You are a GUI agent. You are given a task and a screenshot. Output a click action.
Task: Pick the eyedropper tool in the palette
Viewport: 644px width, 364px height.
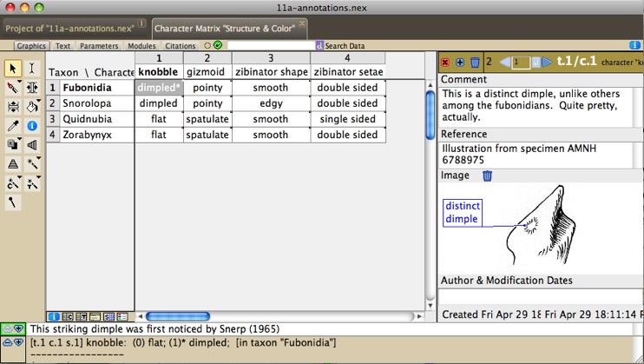(x=13, y=126)
